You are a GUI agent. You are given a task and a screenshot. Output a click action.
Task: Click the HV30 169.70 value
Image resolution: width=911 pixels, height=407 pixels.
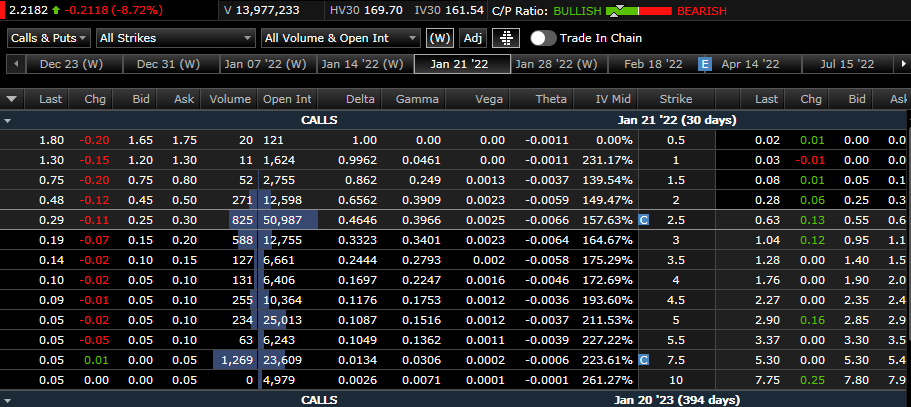point(367,10)
